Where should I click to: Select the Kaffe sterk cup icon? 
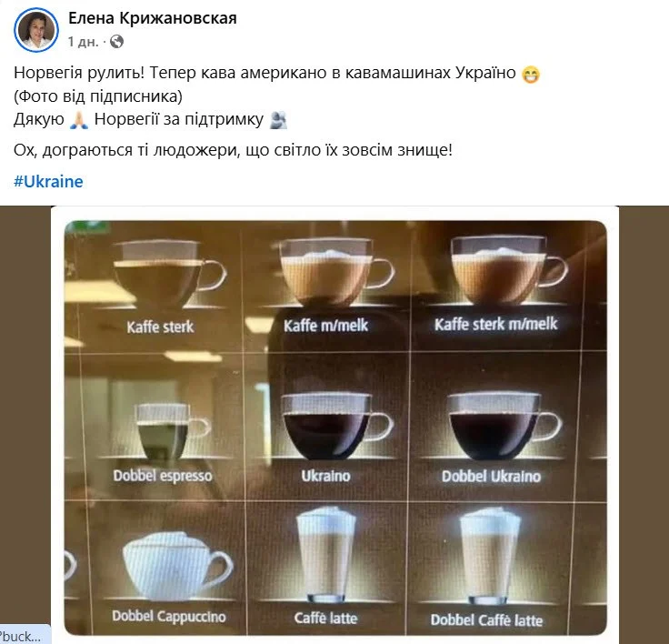(x=169, y=273)
